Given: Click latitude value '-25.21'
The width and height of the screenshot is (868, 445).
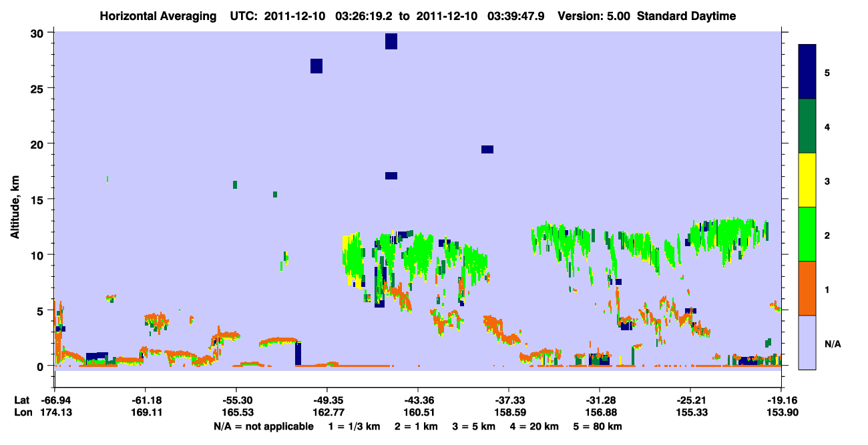Looking at the screenshot, I should [690, 400].
